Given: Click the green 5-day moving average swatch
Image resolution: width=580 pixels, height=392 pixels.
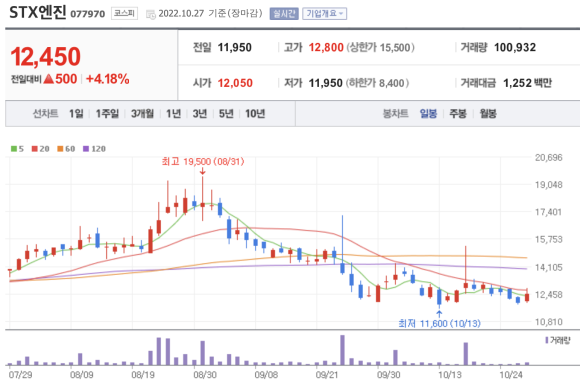Looking at the screenshot, I should (14, 149).
